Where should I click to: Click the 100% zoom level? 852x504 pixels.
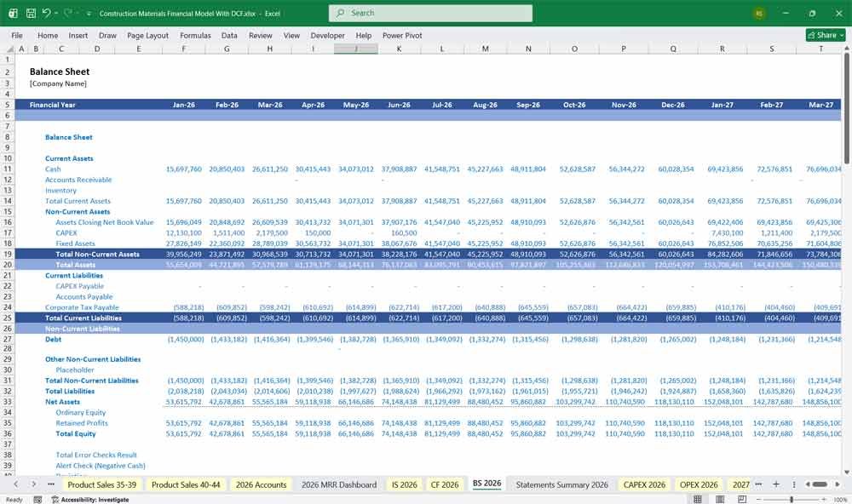[840, 499]
